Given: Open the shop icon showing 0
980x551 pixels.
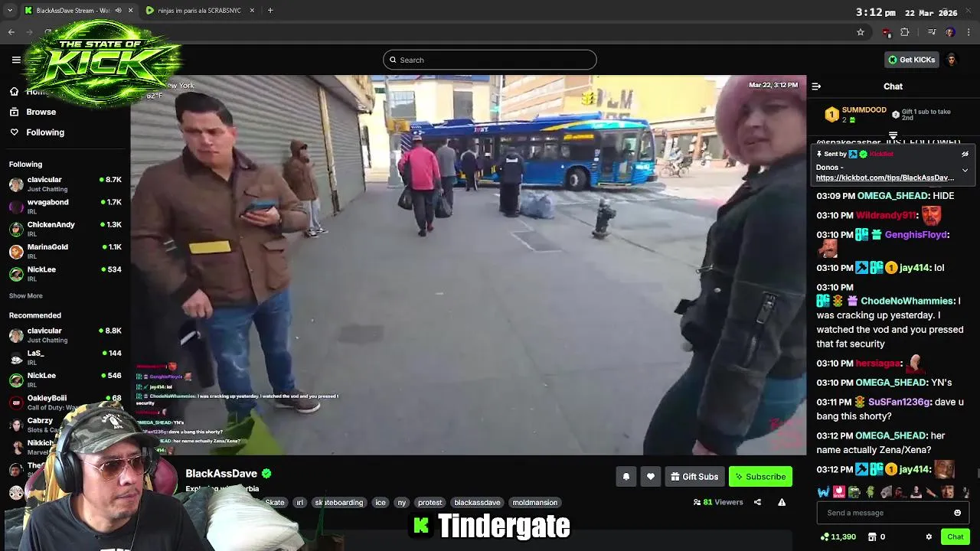Looking at the screenshot, I should 877,537.
